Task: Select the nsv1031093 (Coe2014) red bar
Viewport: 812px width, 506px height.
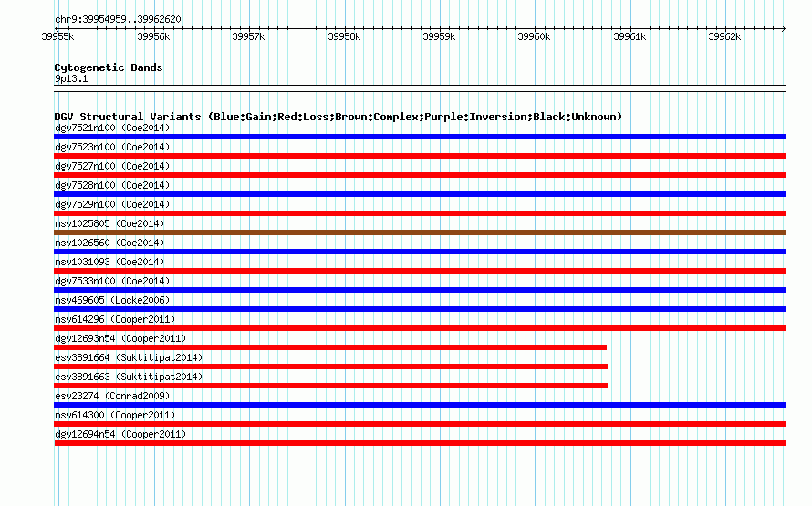Action: (420, 271)
